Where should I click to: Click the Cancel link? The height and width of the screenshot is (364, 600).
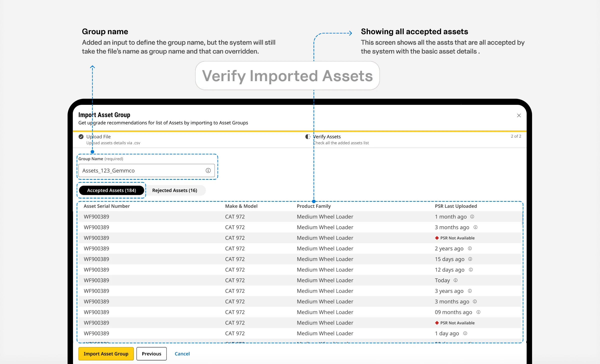[x=182, y=354]
